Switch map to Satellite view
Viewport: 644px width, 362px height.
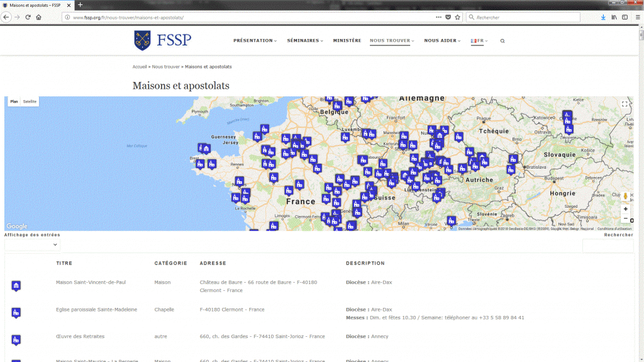[x=30, y=101]
